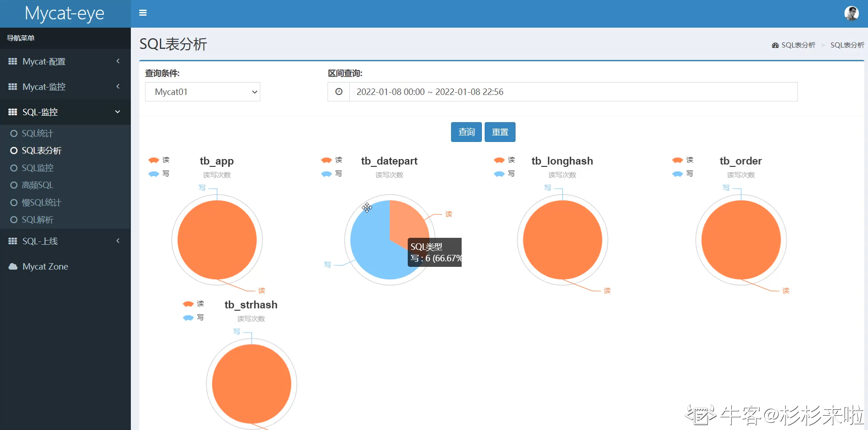Click the Mycat-监控 grid icon
868x430 pixels.
tap(13, 87)
